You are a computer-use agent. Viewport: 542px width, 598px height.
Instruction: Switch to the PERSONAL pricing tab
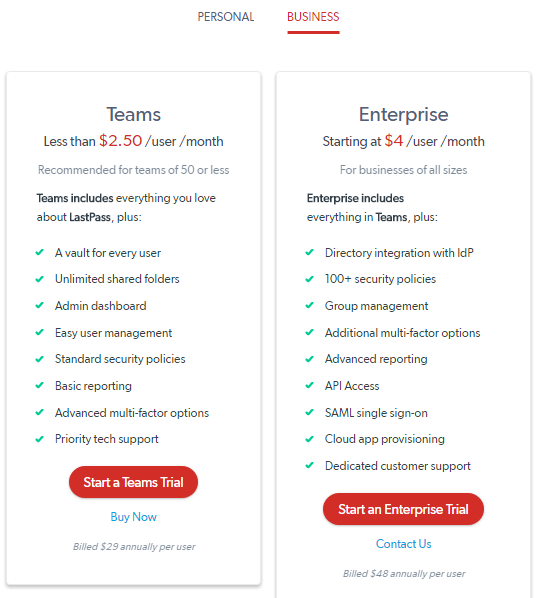[x=225, y=17]
